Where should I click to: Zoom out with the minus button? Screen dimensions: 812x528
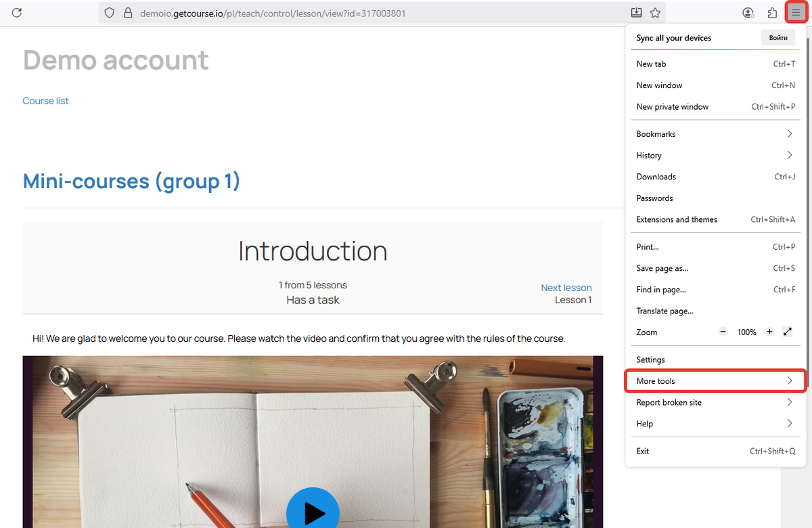[723, 332]
